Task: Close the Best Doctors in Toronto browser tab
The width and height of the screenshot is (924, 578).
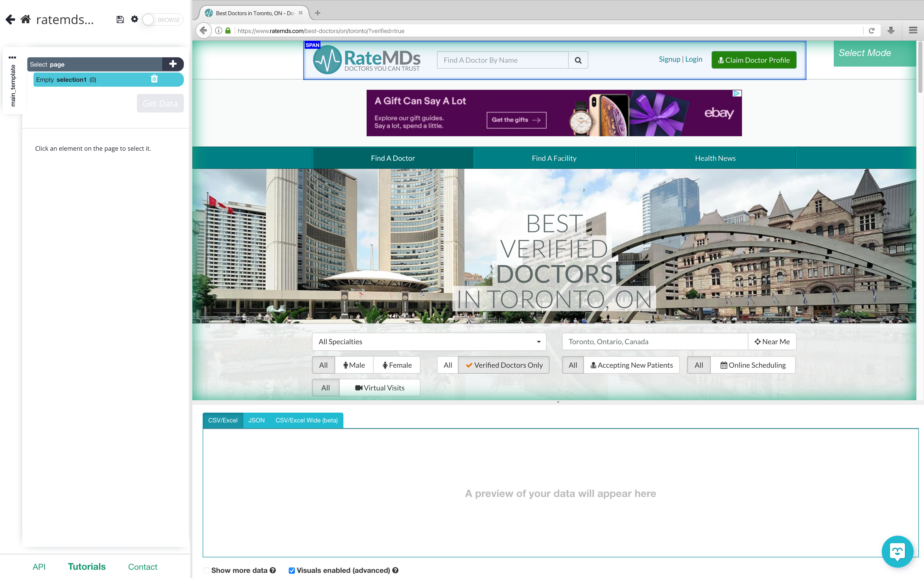Action: [x=301, y=13]
